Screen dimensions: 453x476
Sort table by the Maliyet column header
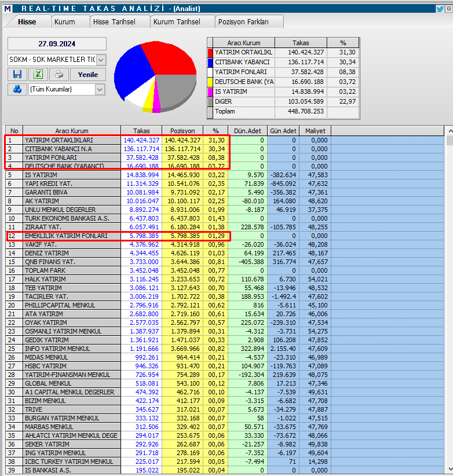(315, 131)
